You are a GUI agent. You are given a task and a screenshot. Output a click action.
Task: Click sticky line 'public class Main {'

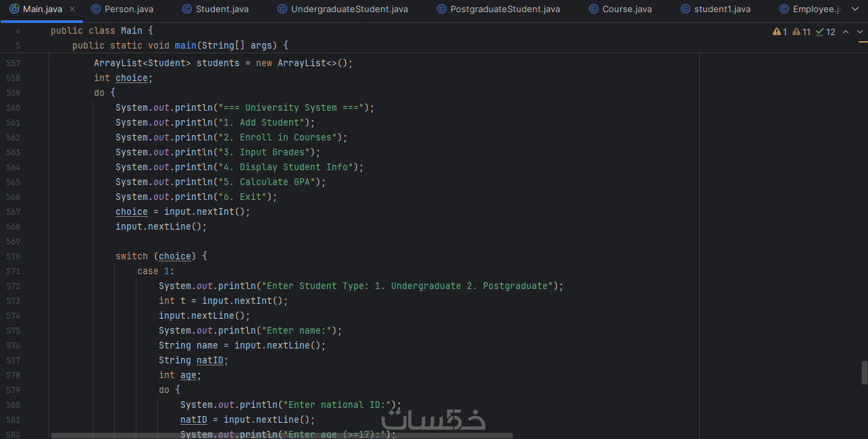pyautogui.click(x=102, y=31)
